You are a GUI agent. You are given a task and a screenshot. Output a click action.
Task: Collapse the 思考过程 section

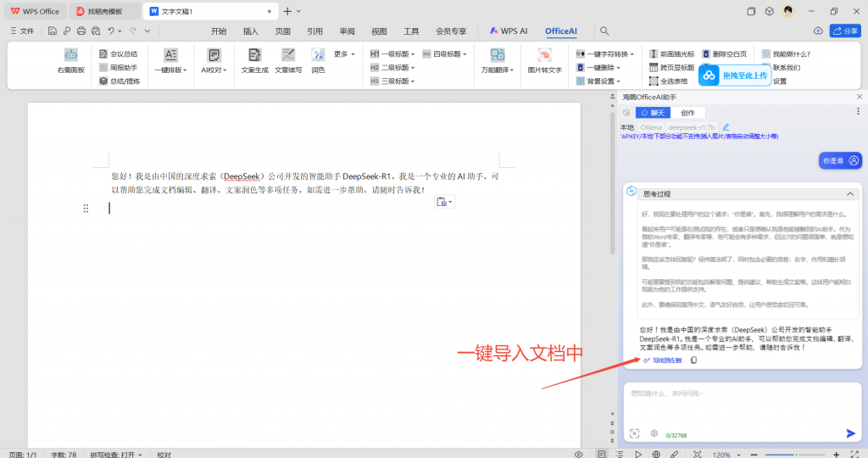tap(849, 194)
